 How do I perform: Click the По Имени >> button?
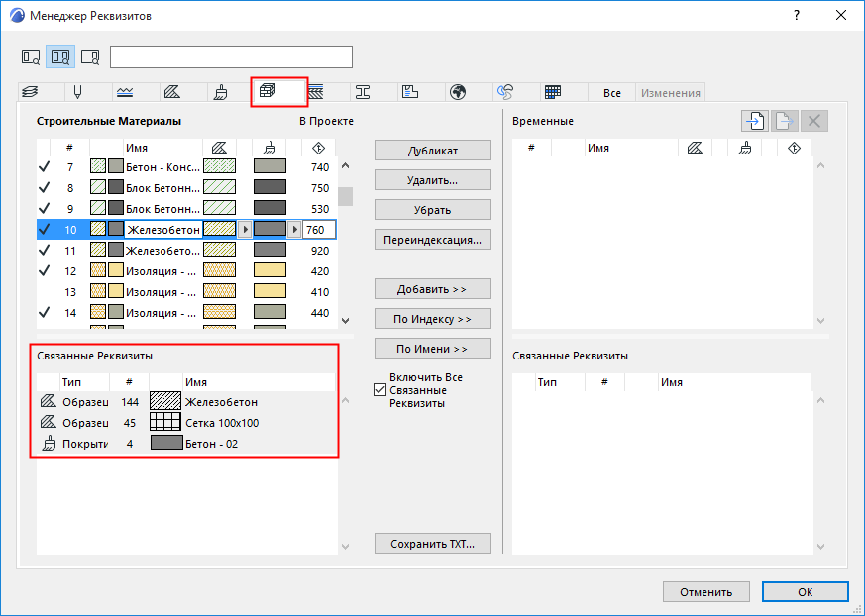point(432,349)
